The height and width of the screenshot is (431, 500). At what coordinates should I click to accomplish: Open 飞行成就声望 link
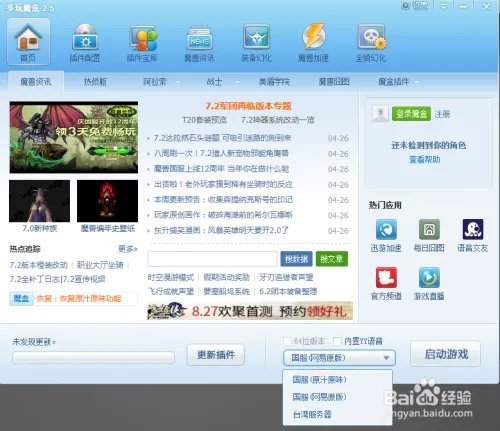point(171,291)
